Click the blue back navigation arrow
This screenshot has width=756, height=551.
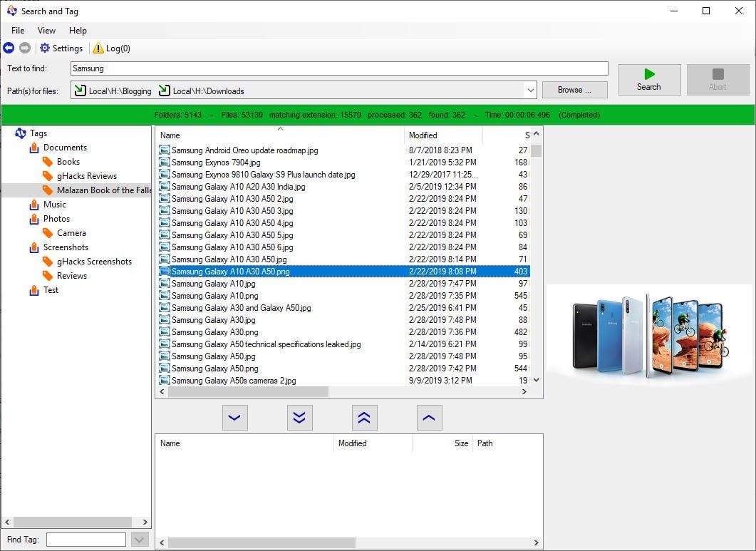(9, 48)
